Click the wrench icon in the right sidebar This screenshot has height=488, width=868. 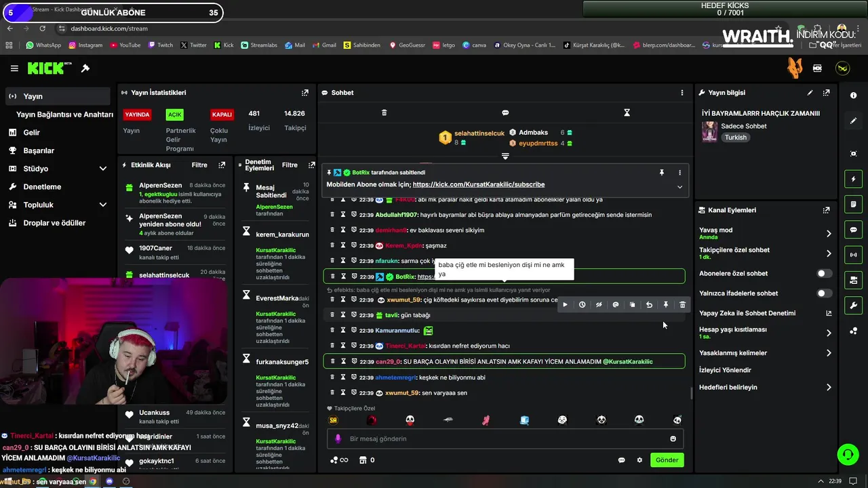[x=853, y=306]
